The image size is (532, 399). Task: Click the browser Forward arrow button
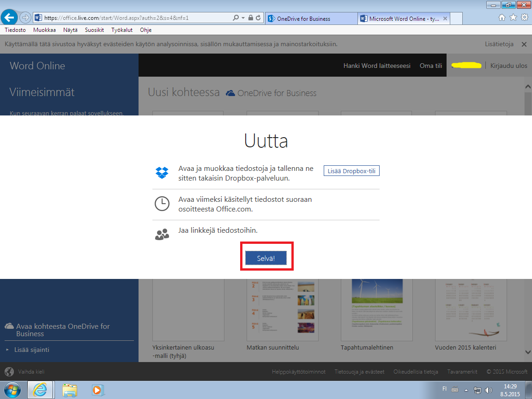[x=25, y=18]
